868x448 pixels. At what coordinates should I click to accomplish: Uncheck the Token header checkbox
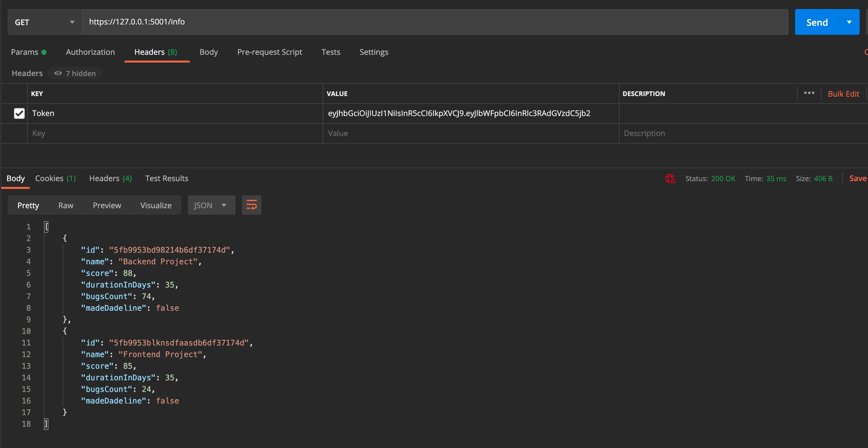click(x=19, y=113)
